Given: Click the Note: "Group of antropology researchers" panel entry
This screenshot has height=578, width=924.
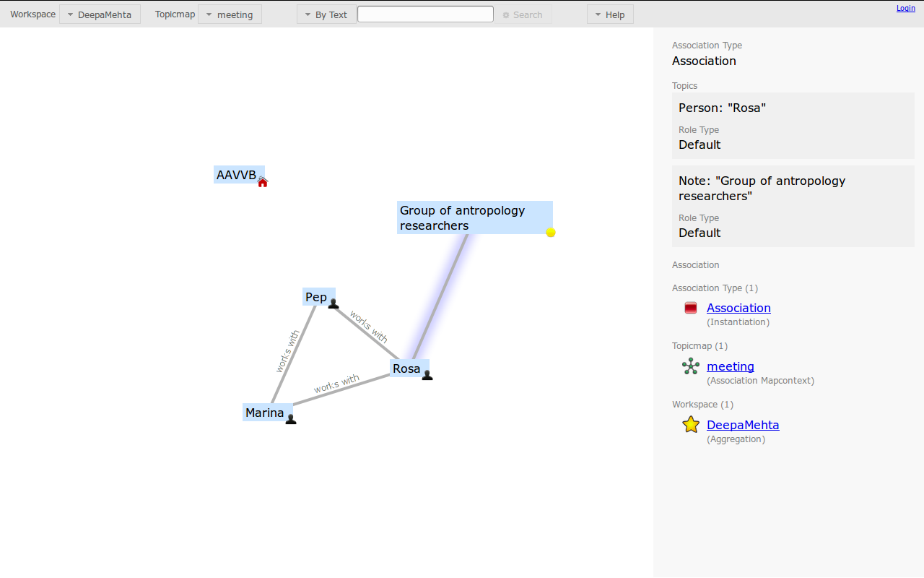Looking at the screenshot, I should tap(793, 207).
